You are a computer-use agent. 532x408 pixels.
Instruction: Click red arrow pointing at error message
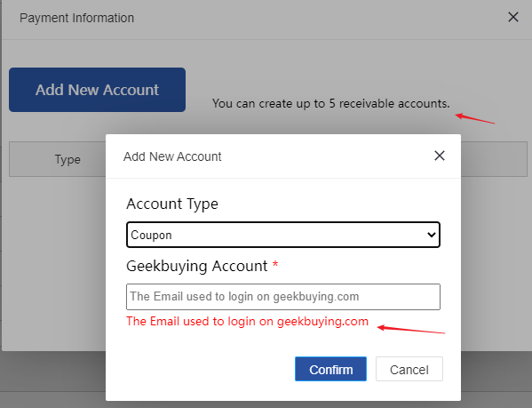[x=411, y=329]
